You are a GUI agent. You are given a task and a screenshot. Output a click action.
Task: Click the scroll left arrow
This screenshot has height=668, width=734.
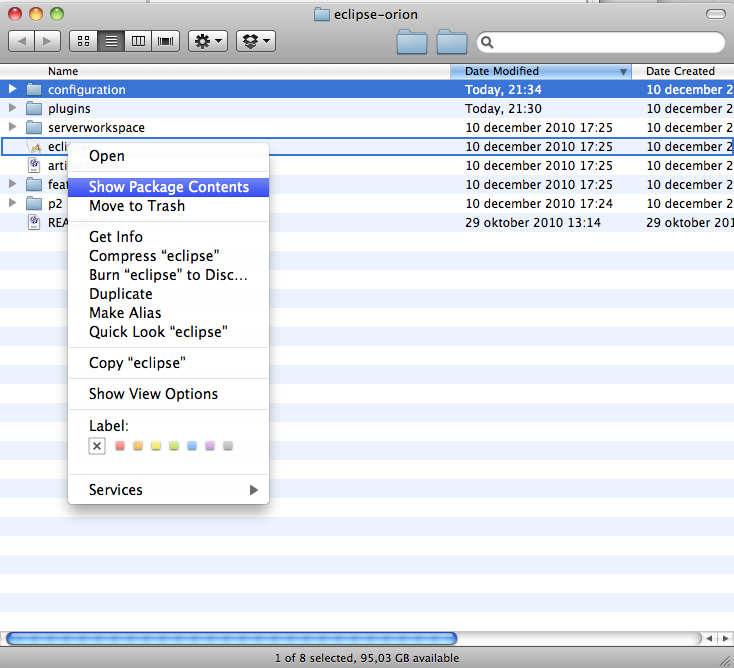click(x=710, y=639)
